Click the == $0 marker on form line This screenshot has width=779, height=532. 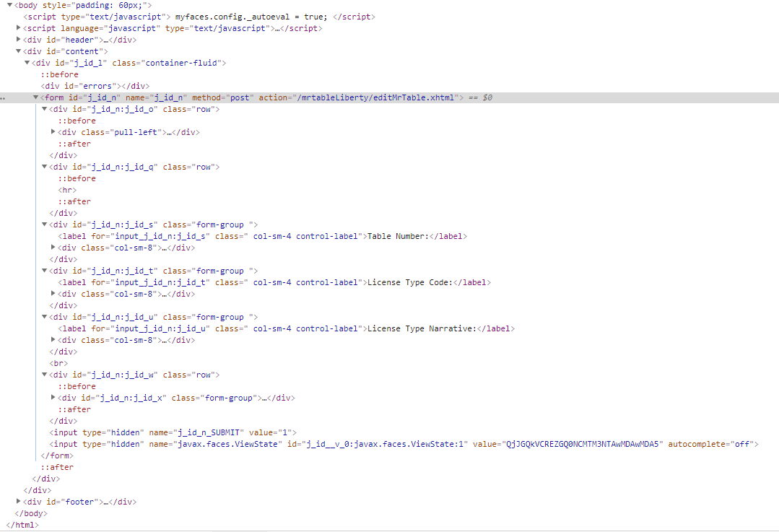(x=480, y=98)
